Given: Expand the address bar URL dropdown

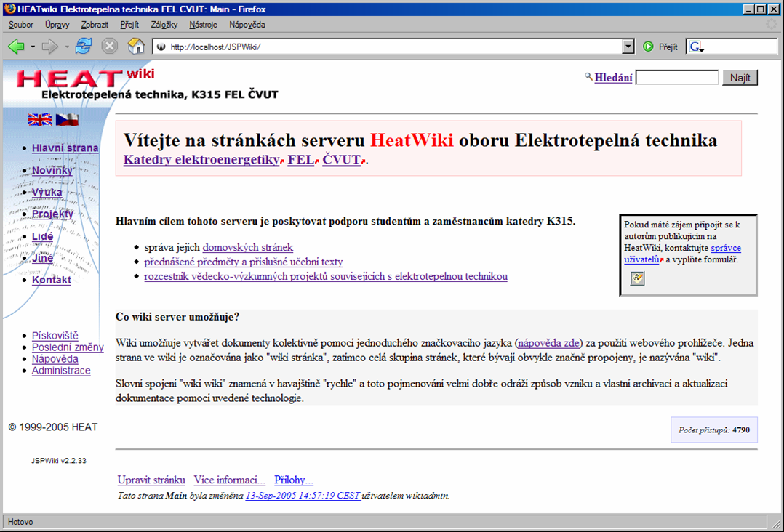Looking at the screenshot, I should 628,47.
